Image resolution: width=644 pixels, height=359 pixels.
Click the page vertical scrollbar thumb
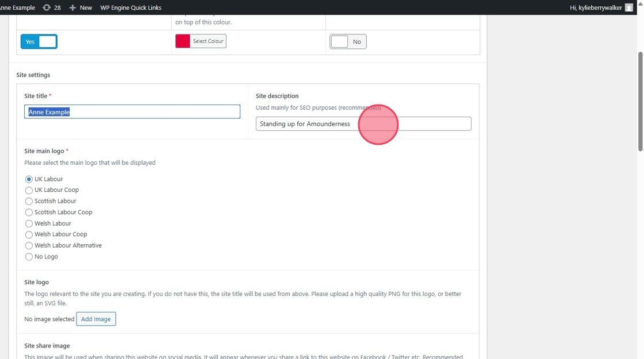(640, 102)
